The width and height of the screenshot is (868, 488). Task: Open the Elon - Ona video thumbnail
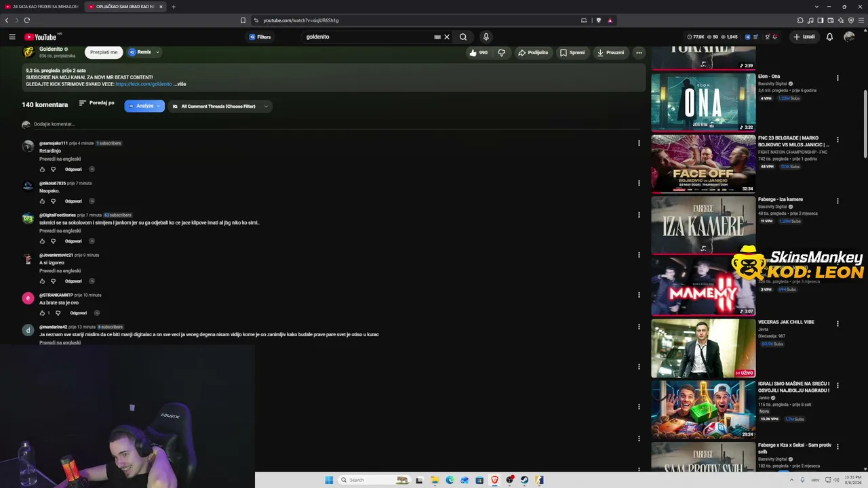tap(703, 102)
